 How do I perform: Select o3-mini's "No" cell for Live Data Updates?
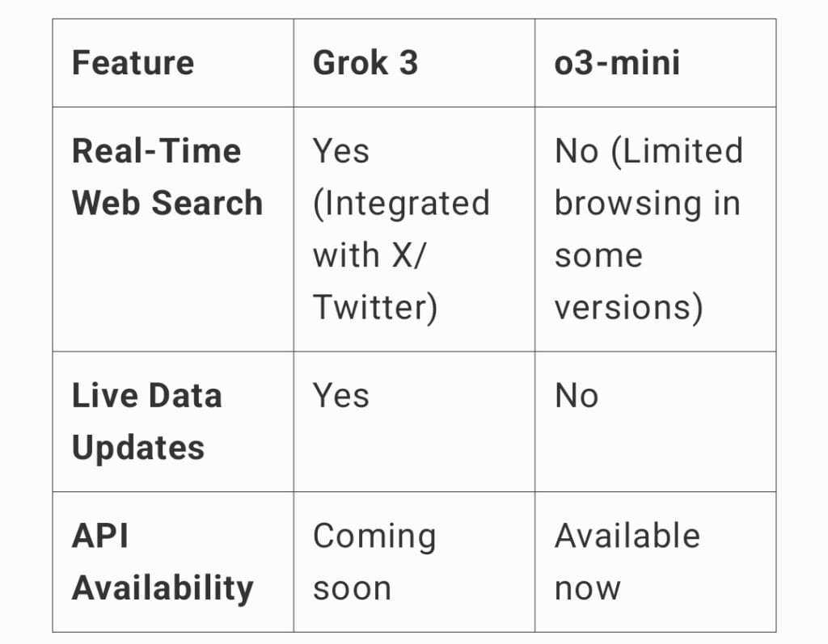(577, 396)
